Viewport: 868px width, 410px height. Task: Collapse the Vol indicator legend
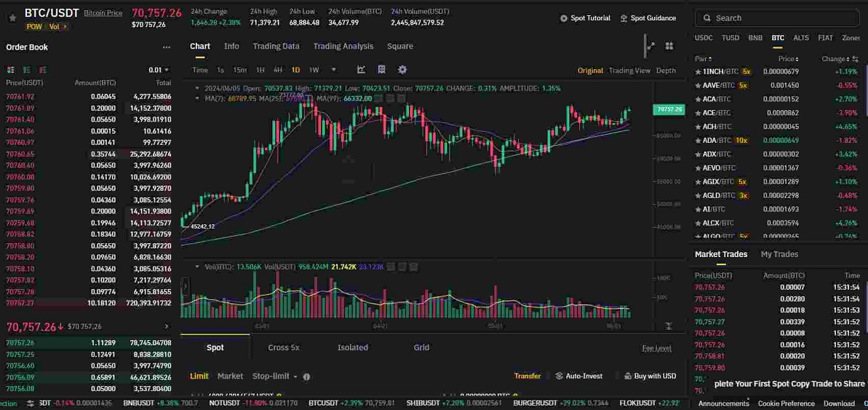(198, 267)
